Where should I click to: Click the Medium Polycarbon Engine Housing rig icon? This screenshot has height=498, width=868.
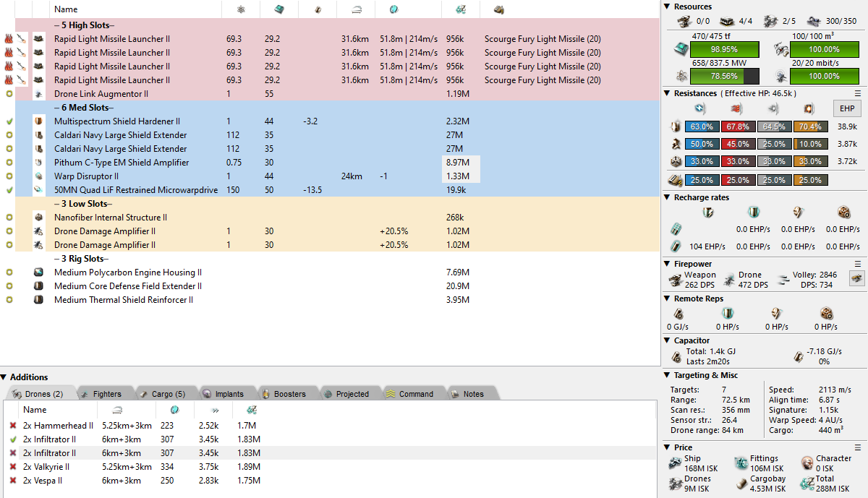click(x=39, y=272)
